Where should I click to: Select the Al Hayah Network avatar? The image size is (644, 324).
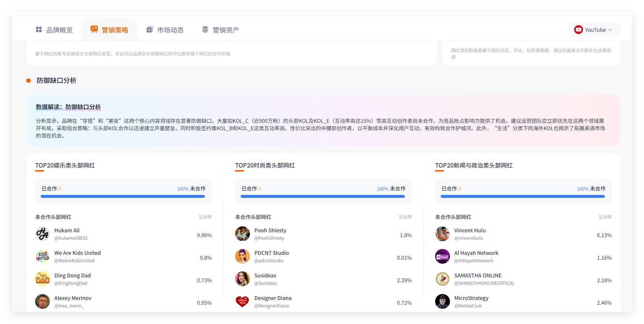(443, 256)
